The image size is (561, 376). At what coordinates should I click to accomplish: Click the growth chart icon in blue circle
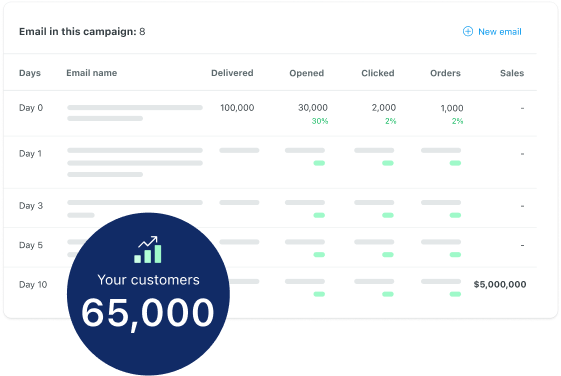pos(148,249)
